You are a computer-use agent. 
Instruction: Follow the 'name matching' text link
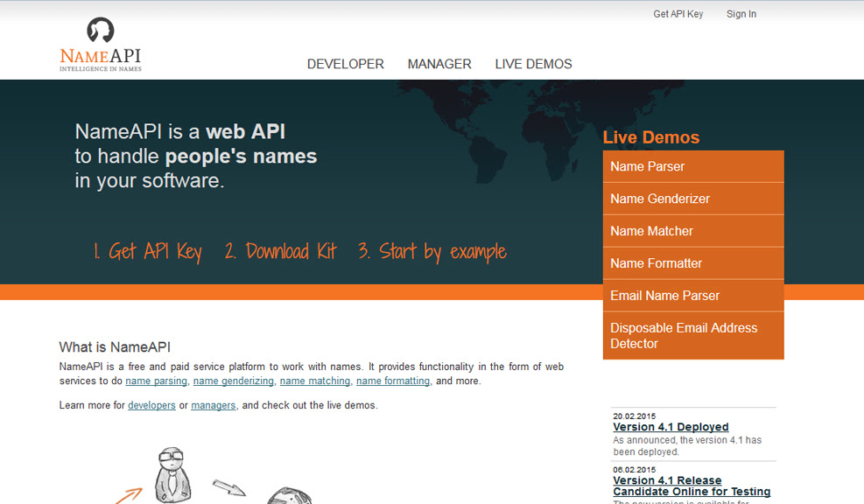314,381
